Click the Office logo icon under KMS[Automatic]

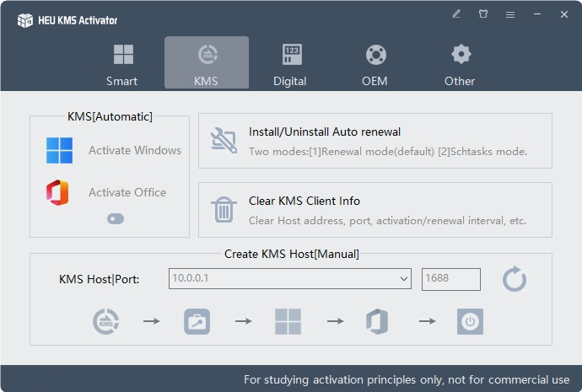pyautogui.click(x=57, y=192)
